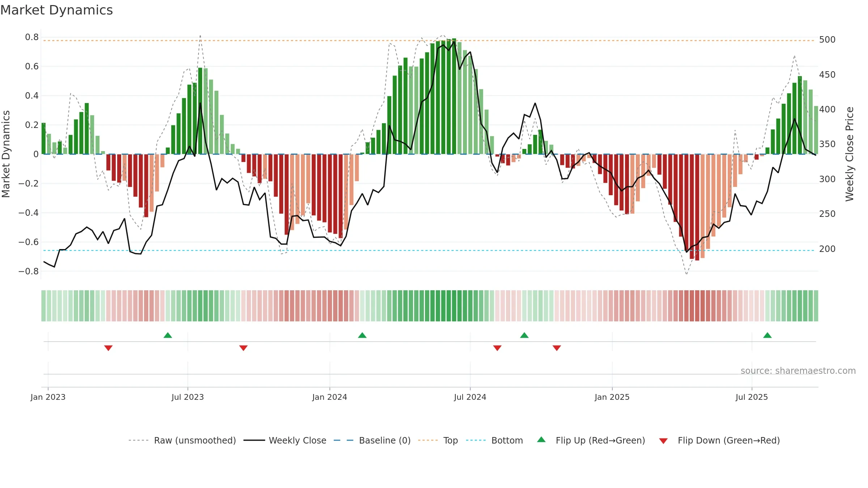868x488 pixels.
Task: Click the Weekly Close Price axis title
Action: point(850,154)
